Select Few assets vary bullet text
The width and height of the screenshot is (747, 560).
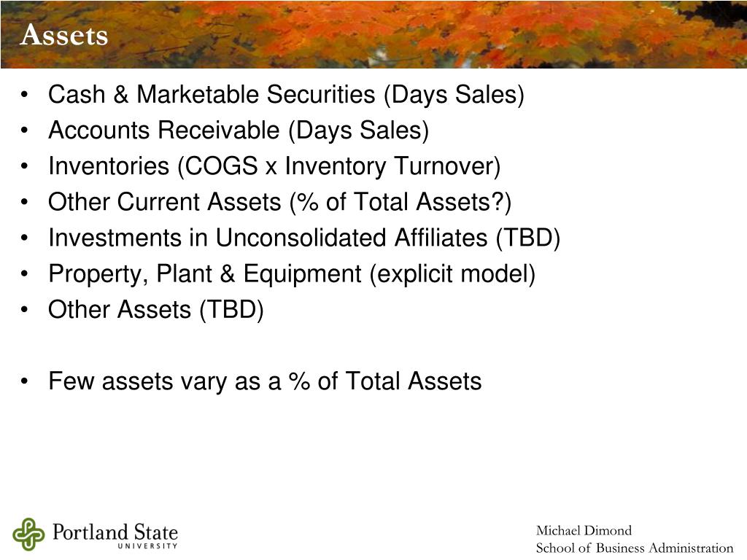point(265,381)
